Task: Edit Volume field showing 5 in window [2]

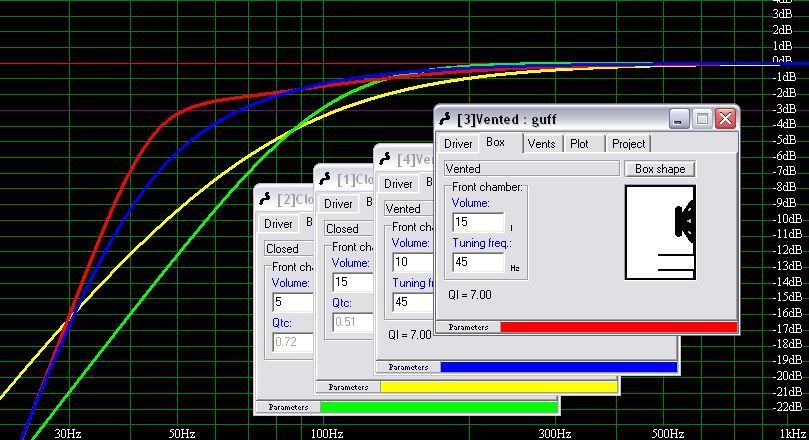Action: pyautogui.click(x=293, y=302)
